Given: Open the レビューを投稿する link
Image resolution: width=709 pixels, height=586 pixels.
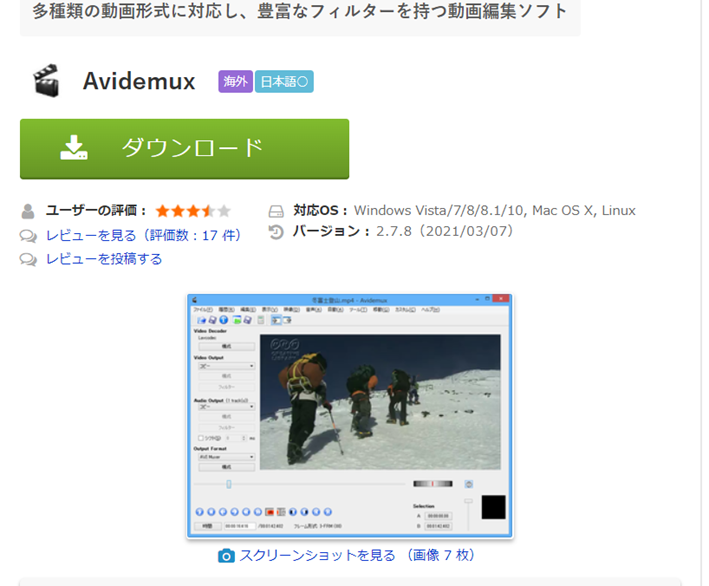Looking at the screenshot, I should (104, 259).
